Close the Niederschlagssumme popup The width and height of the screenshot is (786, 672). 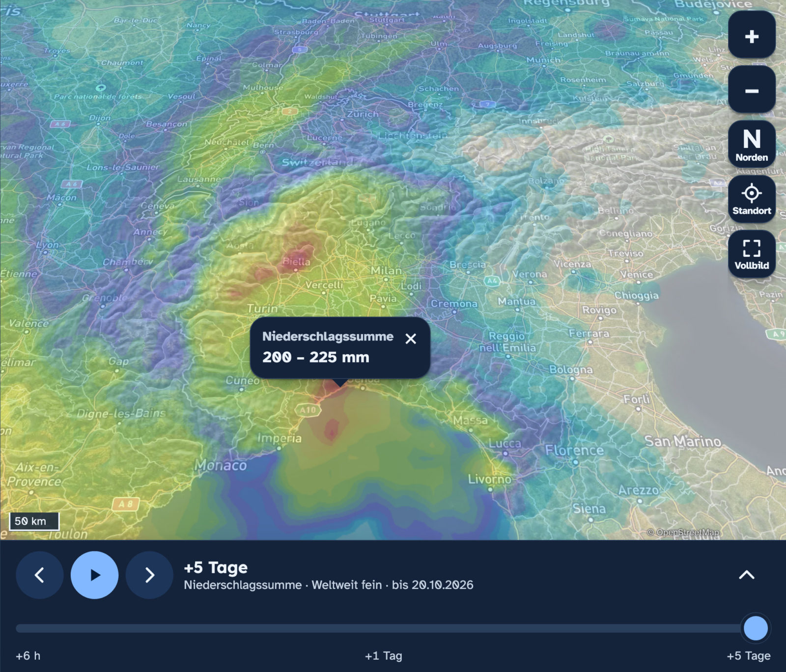pos(411,338)
